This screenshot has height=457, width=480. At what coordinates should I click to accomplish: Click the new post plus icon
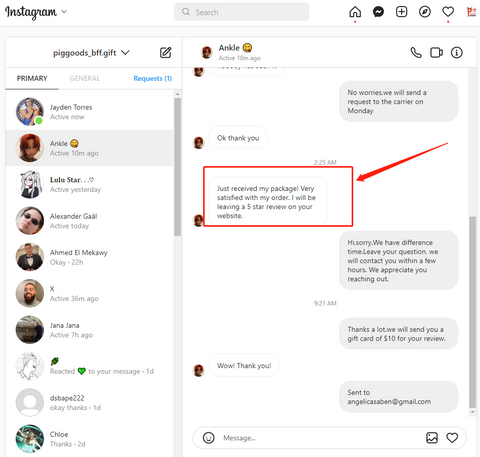tap(401, 12)
